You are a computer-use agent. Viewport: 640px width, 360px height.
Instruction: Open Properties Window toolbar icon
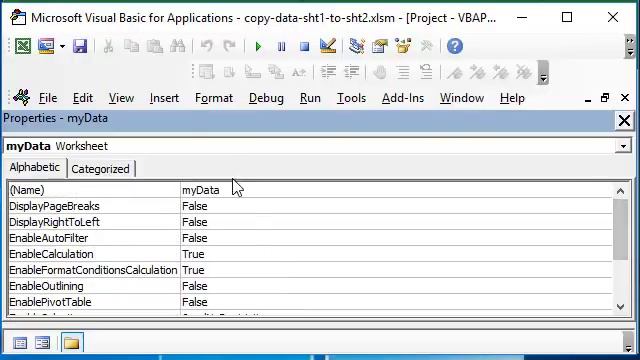380,46
